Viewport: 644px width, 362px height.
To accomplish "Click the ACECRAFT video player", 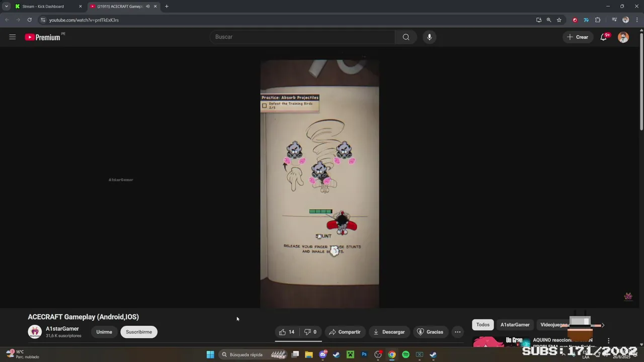I will pyautogui.click(x=319, y=178).
